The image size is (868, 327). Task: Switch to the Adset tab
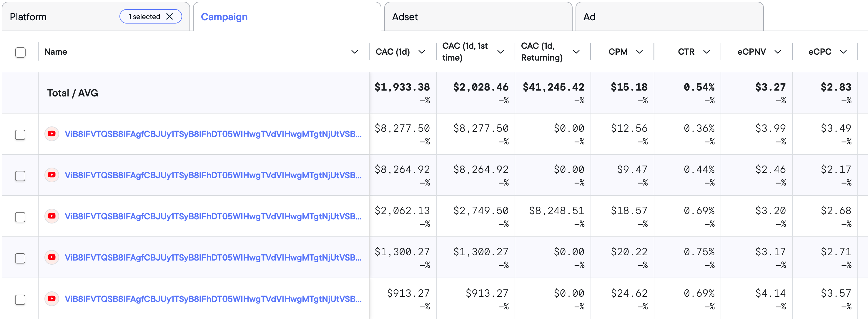tap(478, 16)
